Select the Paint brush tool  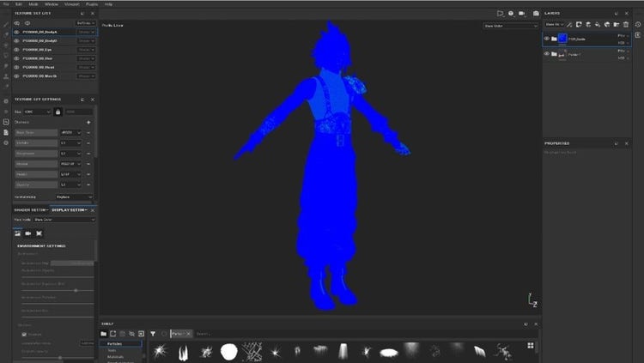coord(6,25)
